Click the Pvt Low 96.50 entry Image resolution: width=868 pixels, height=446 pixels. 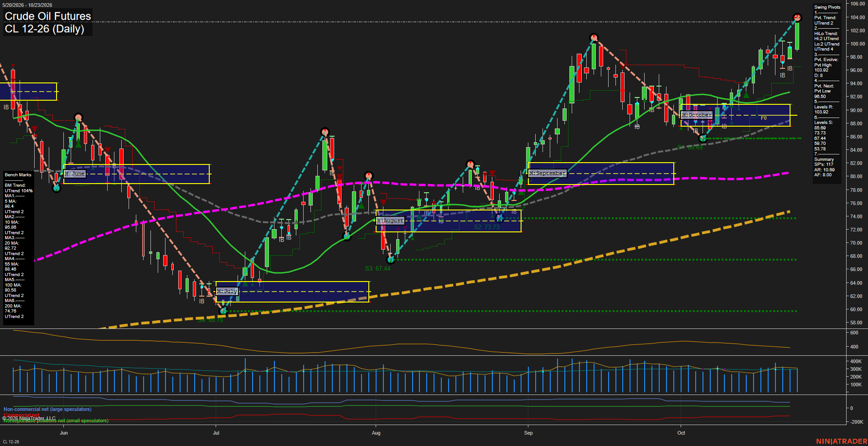(822, 94)
